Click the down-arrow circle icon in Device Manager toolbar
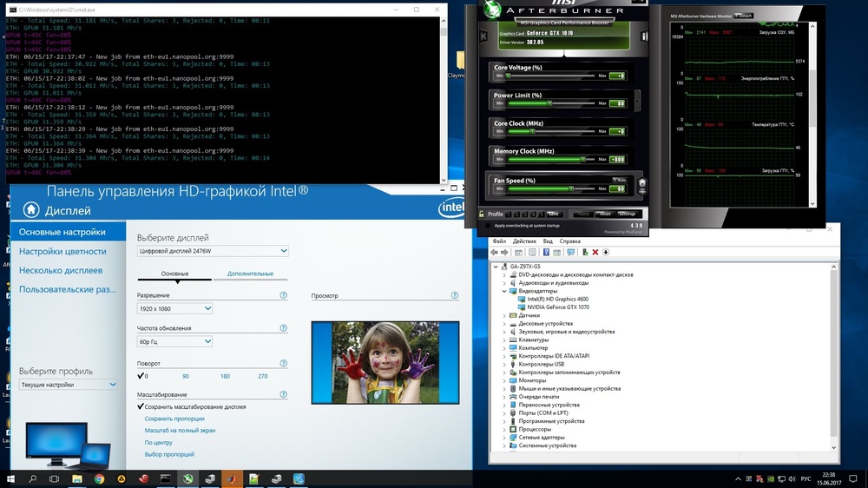Viewport: 868px width, 488px height. pyautogui.click(x=606, y=252)
